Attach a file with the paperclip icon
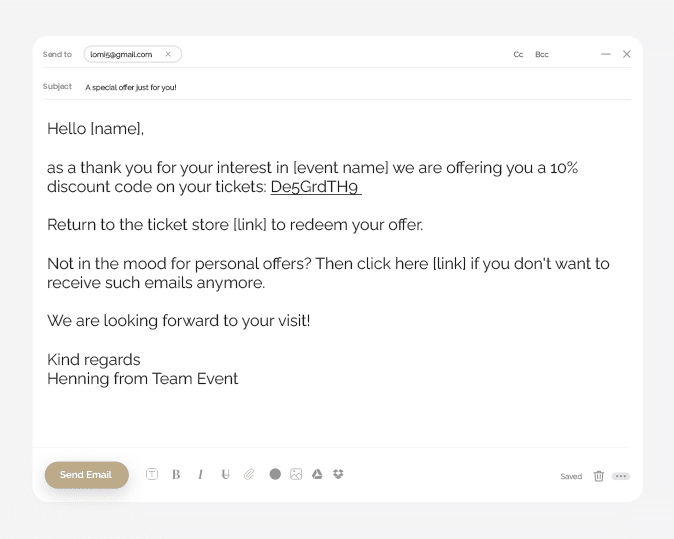 click(x=249, y=475)
